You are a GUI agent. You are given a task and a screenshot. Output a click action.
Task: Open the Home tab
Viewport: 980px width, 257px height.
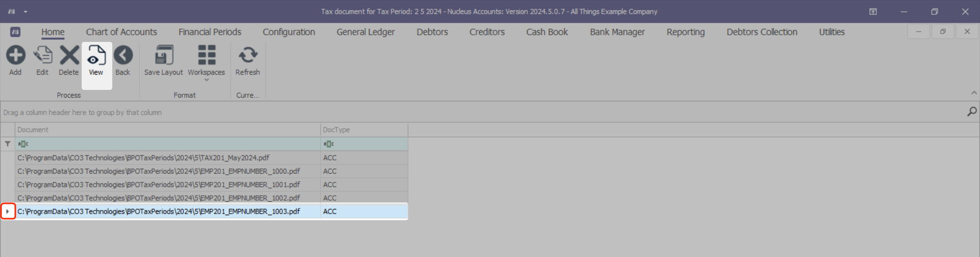(53, 32)
